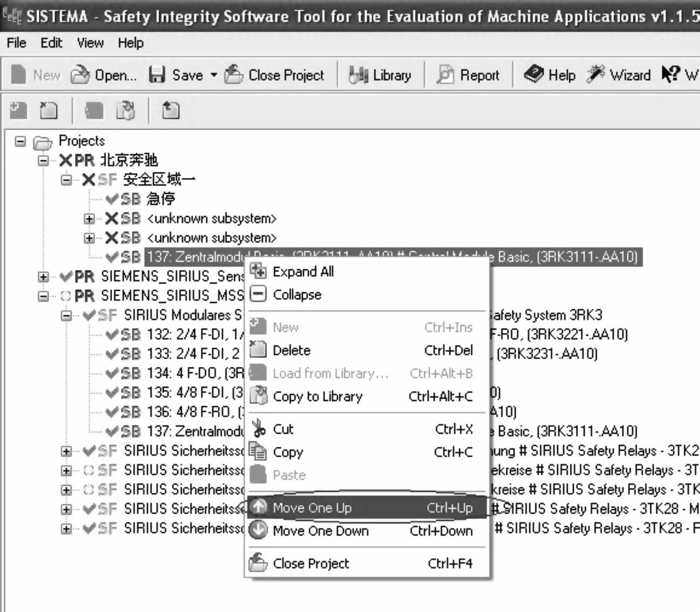Choose Copy to Library in context menu

pyautogui.click(x=367, y=396)
